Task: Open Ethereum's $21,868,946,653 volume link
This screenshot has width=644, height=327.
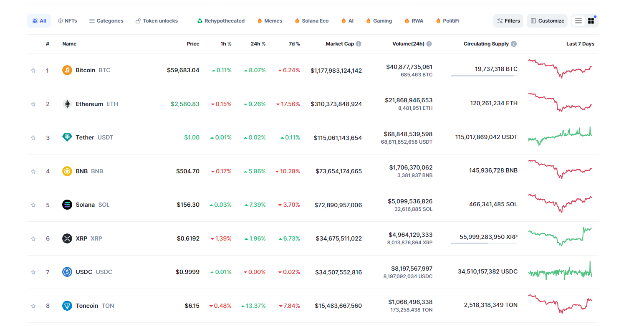Action: [x=409, y=100]
